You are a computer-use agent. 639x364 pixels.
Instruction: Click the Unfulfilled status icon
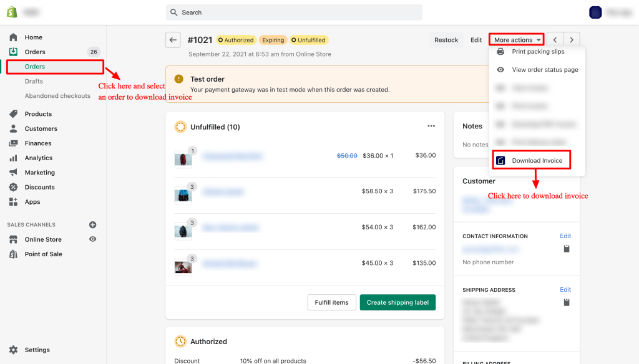point(180,127)
